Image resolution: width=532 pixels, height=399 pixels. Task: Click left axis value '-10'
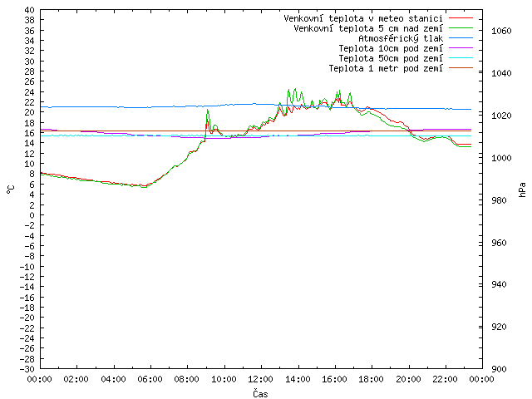[x=27, y=267]
